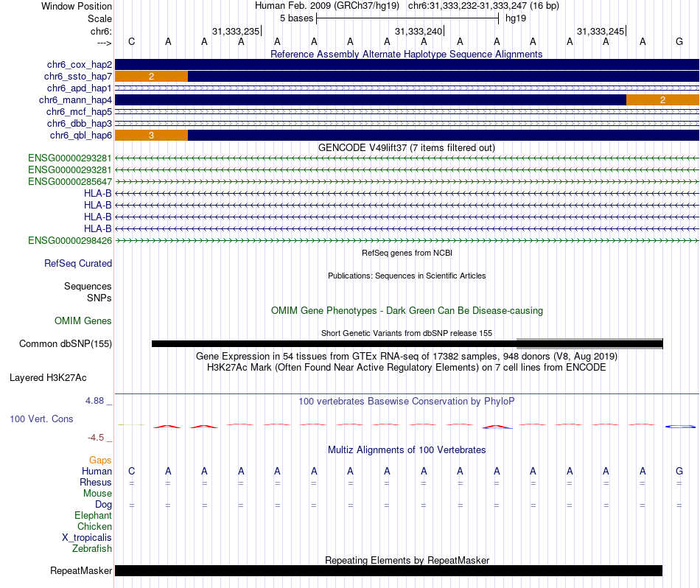The height and width of the screenshot is (588, 700).
Task: Click the 31,333,235 ruler position
Action: [x=237, y=31]
